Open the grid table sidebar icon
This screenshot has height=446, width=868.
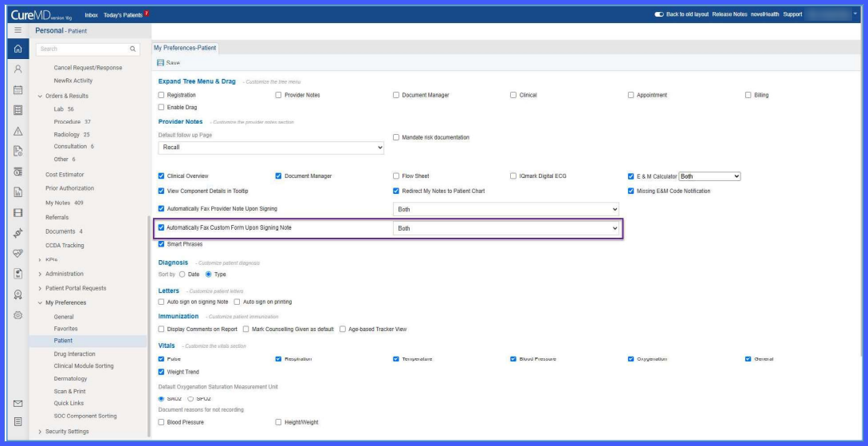(18, 110)
